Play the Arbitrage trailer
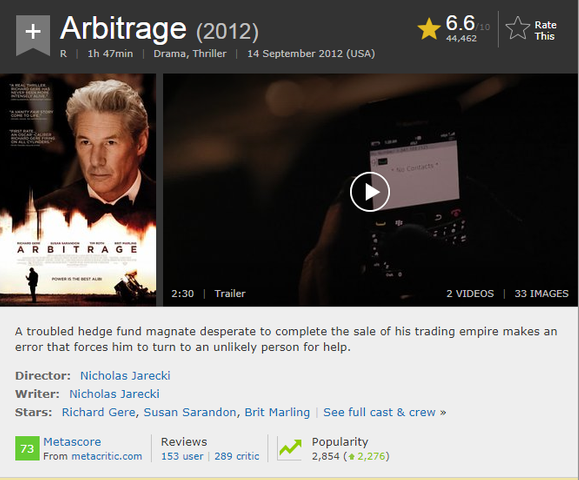The width and height of the screenshot is (579, 480). pyautogui.click(x=370, y=192)
